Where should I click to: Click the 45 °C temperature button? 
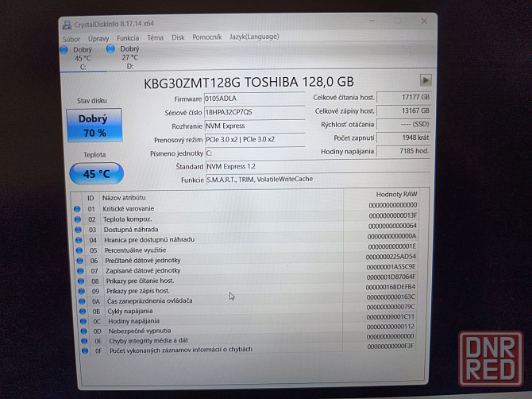(96, 173)
